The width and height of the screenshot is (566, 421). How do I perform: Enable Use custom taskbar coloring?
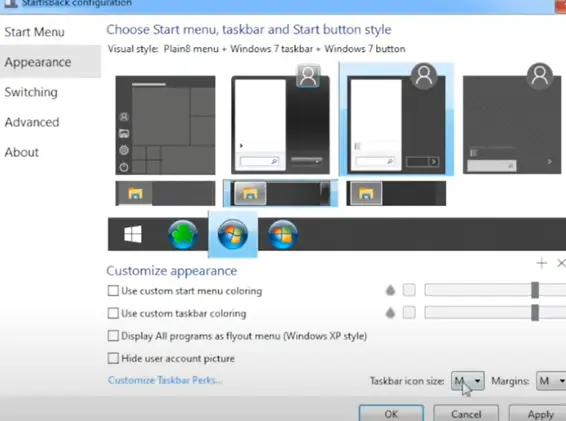tap(113, 313)
